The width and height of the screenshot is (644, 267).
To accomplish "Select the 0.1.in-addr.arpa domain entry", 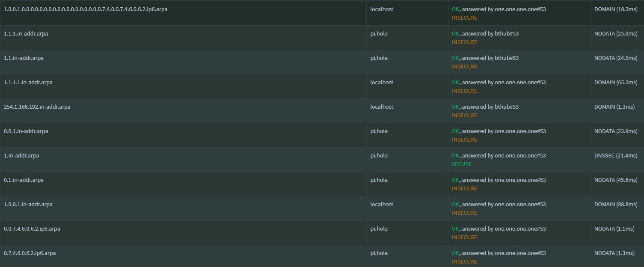I will (x=24, y=180).
